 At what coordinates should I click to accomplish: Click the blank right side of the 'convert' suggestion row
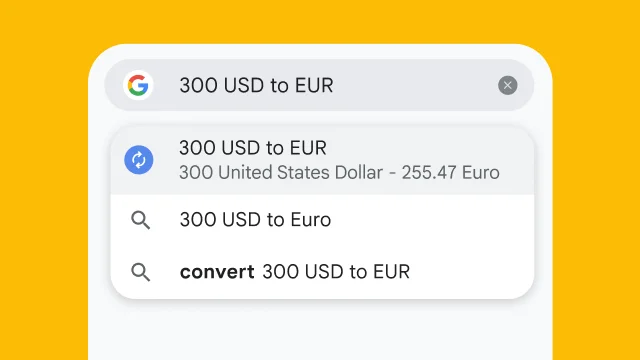(x=469, y=272)
